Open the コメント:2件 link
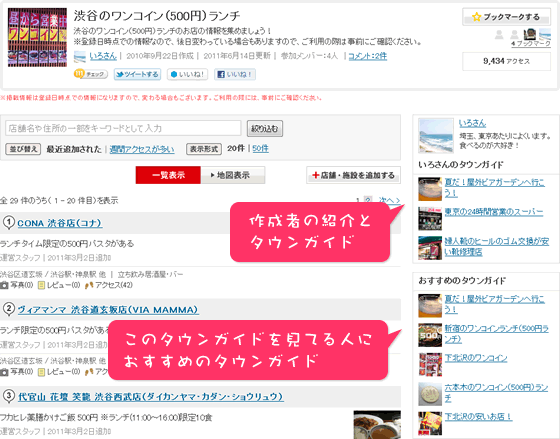Screen dimensions: 560x439 click(368, 56)
